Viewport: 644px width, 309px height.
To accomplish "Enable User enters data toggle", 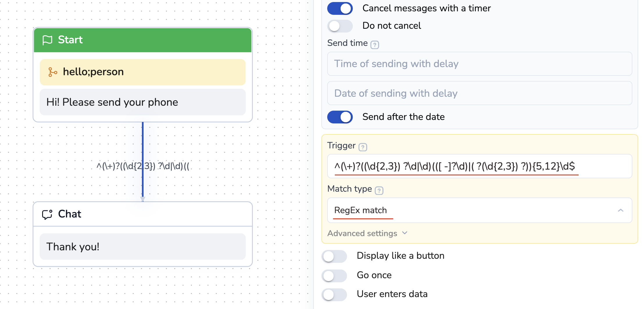I will (334, 294).
